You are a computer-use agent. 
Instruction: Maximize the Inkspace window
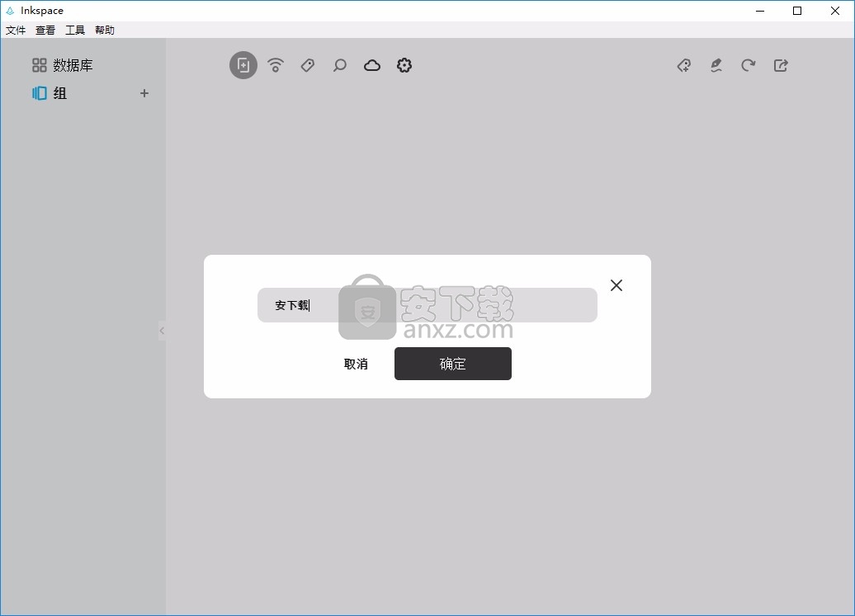pyautogui.click(x=797, y=11)
